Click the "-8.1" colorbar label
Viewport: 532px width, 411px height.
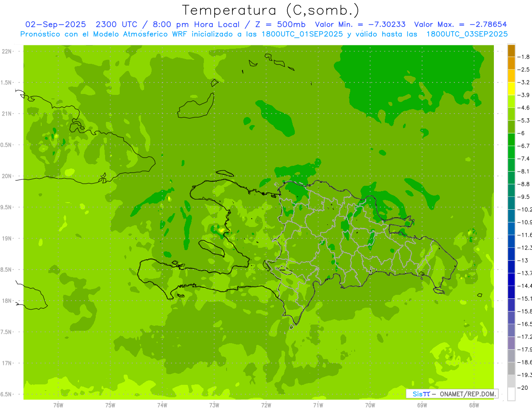click(x=524, y=171)
